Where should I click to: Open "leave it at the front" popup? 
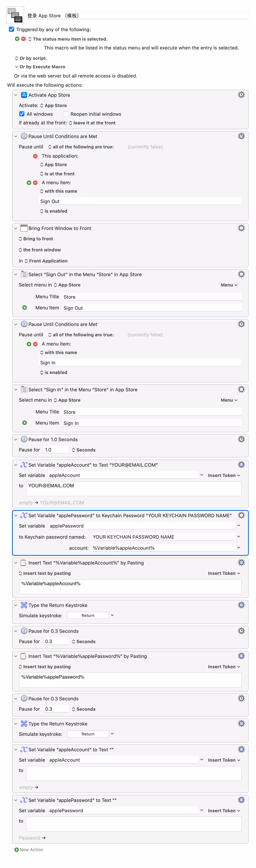[92, 123]
